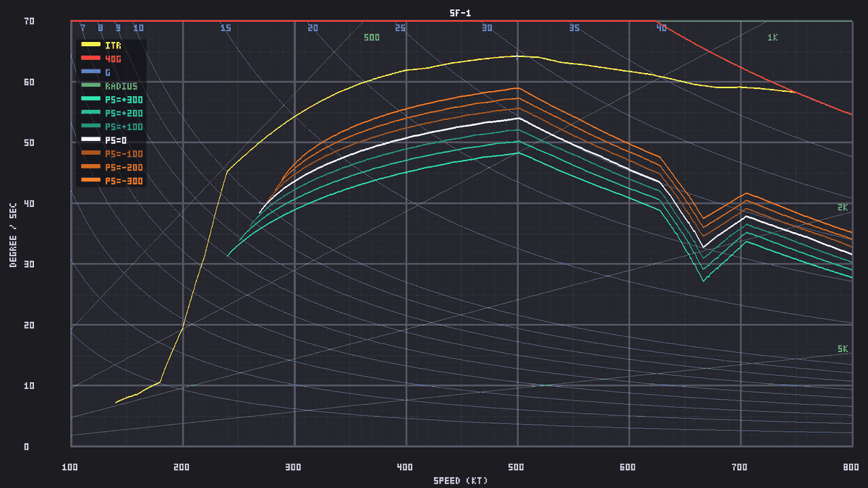
Task: Select the 'PS=+300' legend label
Action: click(x=124, y=100)
